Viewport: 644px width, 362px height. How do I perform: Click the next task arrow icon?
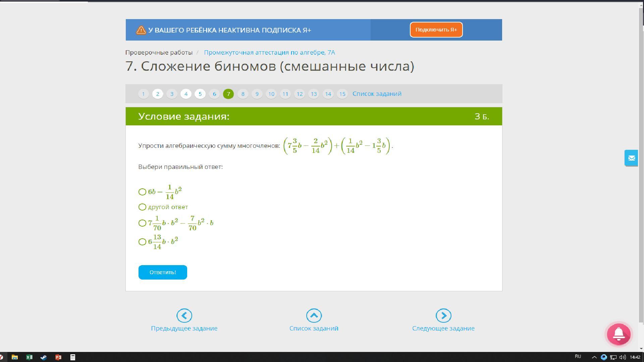coord(443,315)
